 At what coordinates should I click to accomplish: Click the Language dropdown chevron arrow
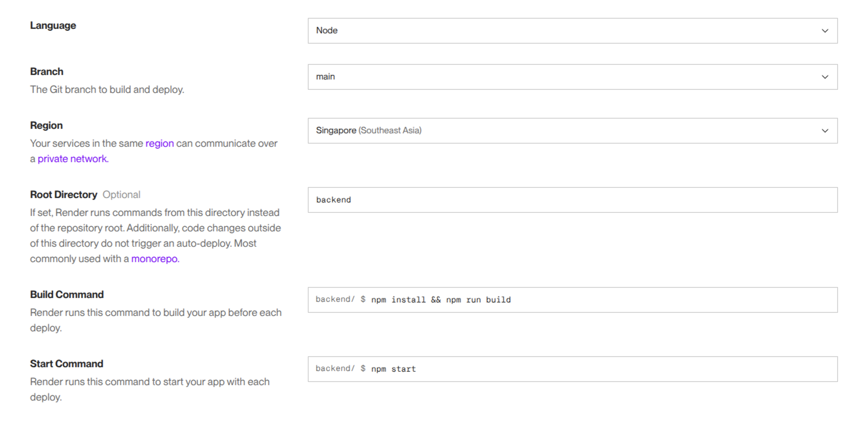click(x=824, y=31)
